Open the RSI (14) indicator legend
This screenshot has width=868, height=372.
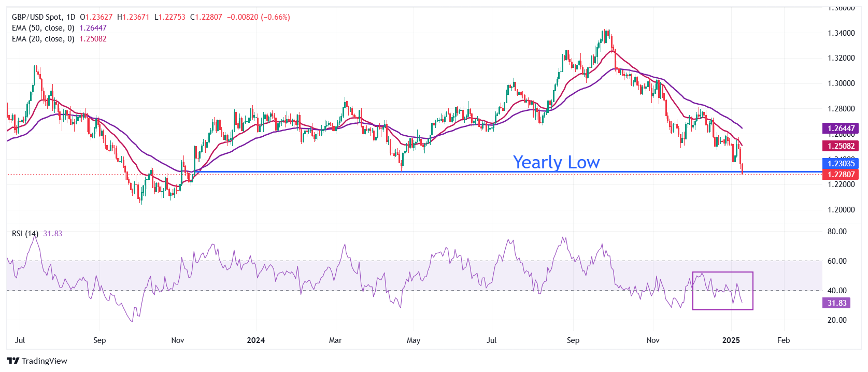tap(25, 234)
